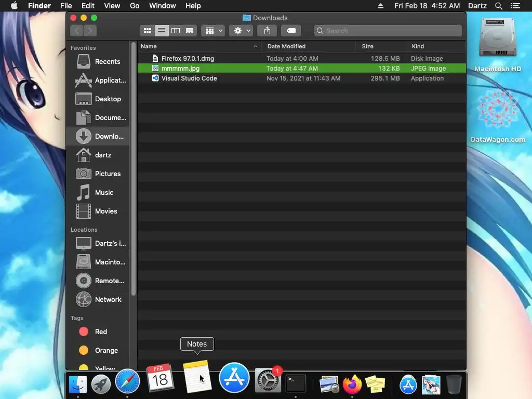This screenshot has width=532, height=399.
Task: Open Remote Disc under Locations
Action: coord(98,281)
